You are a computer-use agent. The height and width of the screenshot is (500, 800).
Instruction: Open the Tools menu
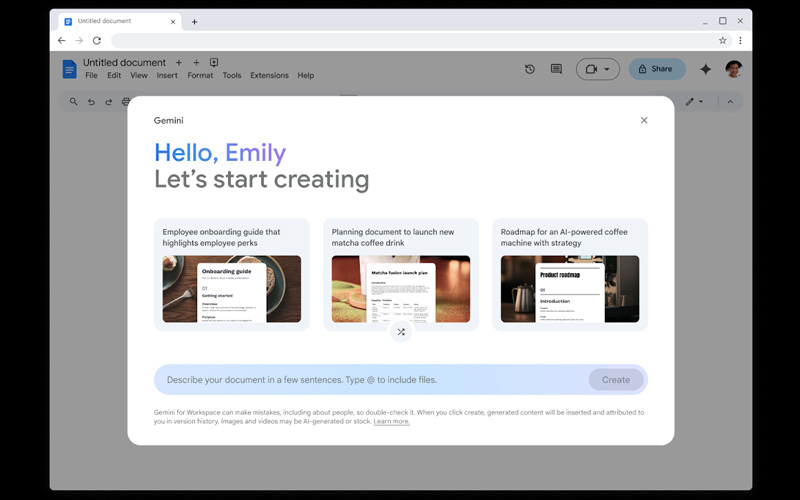[x=232, y=75]
